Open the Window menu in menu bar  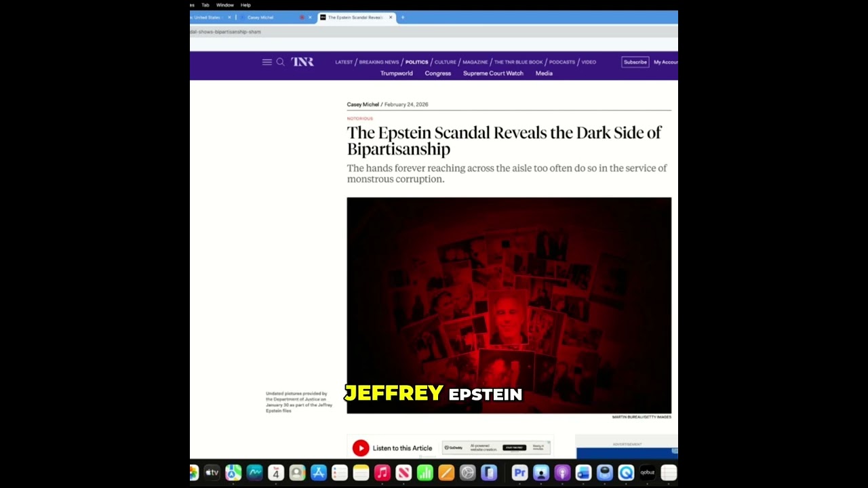[224, 5]
